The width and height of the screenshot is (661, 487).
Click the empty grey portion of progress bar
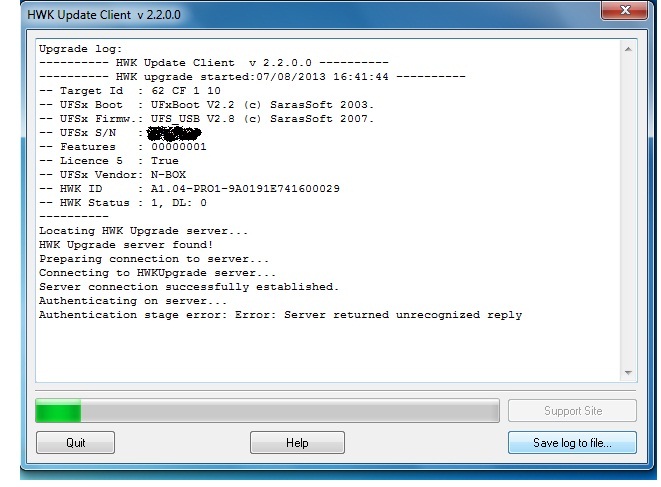[x=290, y=411]
